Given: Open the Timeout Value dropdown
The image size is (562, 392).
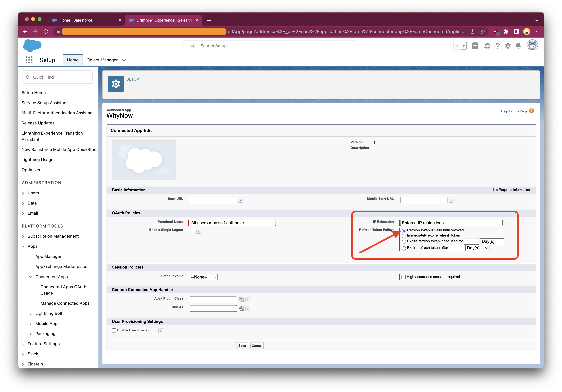Looking at the screenshot, I should click(x=204, y=277).
